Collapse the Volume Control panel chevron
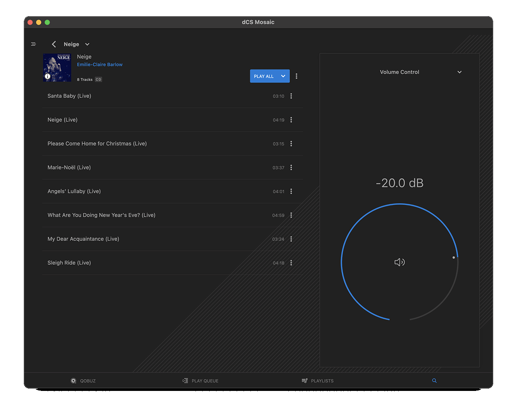 point(459,72)
